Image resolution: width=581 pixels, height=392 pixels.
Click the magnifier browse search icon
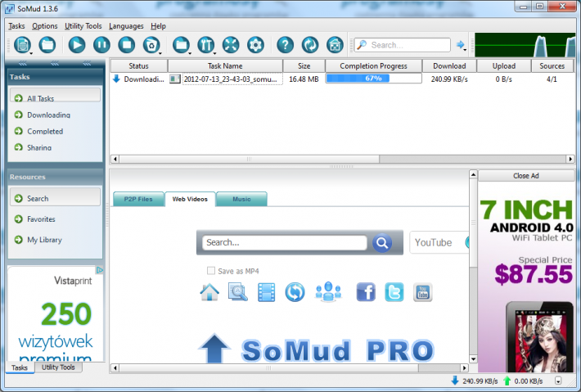click(x=237, y=292)
